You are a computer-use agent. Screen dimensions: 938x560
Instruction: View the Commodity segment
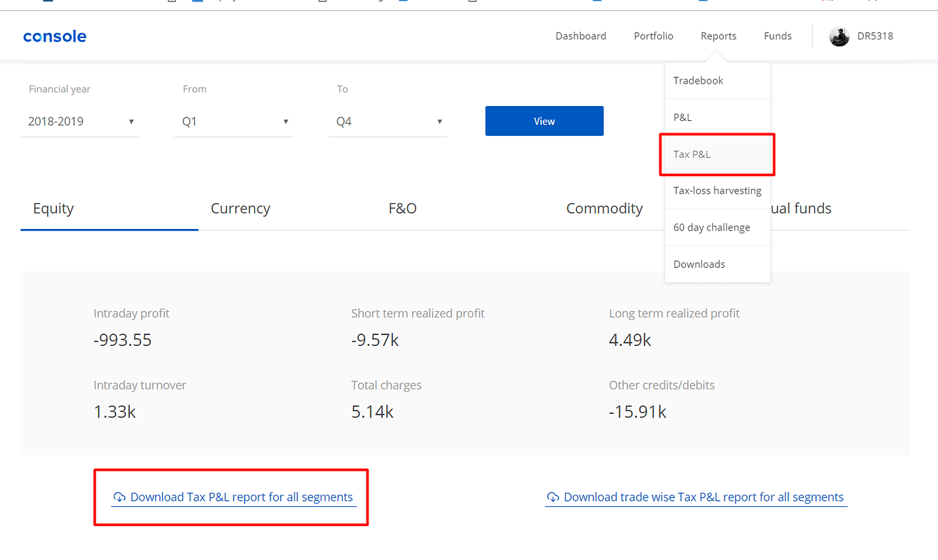[604, 208]
